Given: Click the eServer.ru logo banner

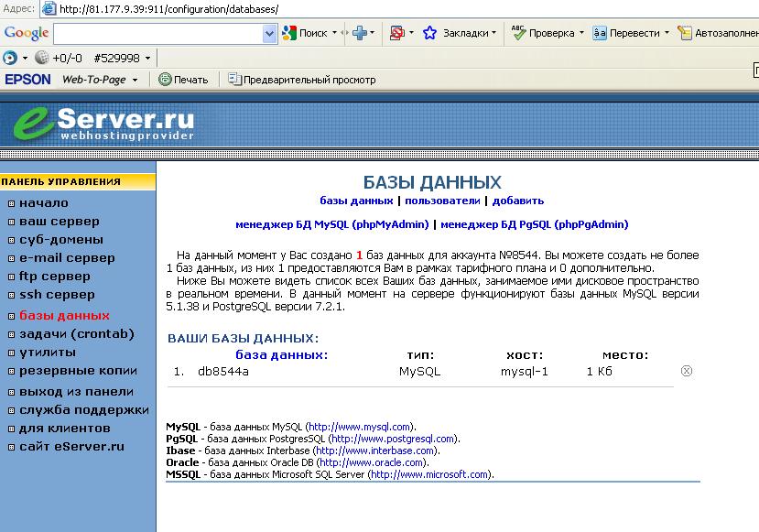Looking at the screenshot, I should pos(104,123).
